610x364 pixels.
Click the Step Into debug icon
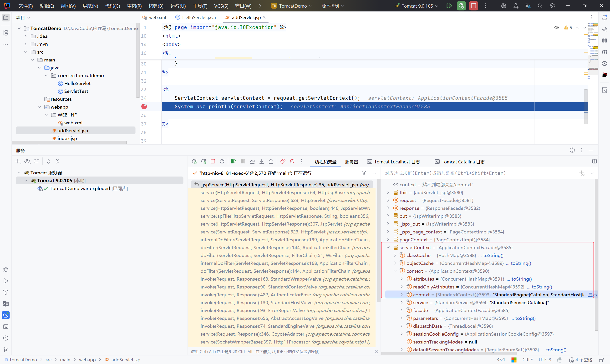click(261, 162)
